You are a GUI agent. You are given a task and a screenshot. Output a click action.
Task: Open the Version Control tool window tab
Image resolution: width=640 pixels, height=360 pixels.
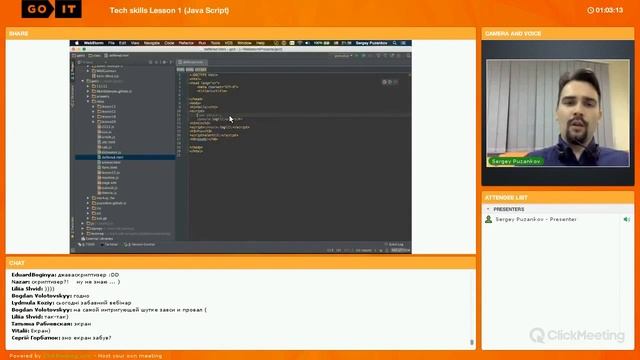pyautogui.click(x=140, y=244)
